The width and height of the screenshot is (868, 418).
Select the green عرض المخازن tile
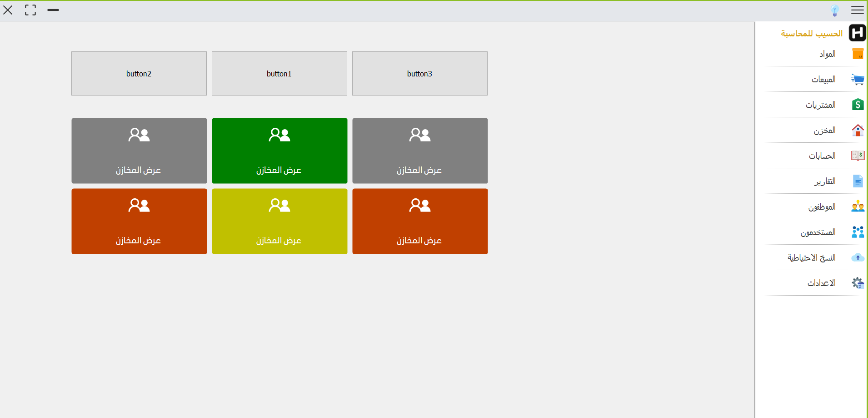click(x=279, y=151)
